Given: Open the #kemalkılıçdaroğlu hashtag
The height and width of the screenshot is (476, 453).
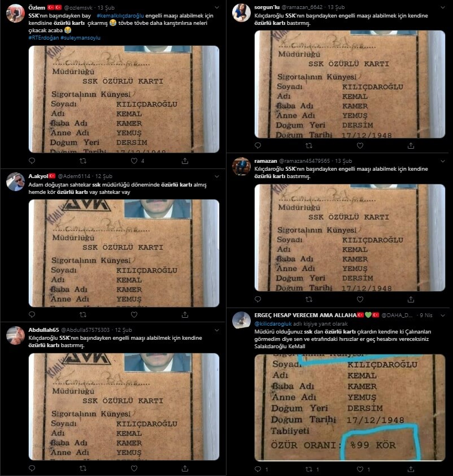Looking at the screenshot, I should pos(120,15).
